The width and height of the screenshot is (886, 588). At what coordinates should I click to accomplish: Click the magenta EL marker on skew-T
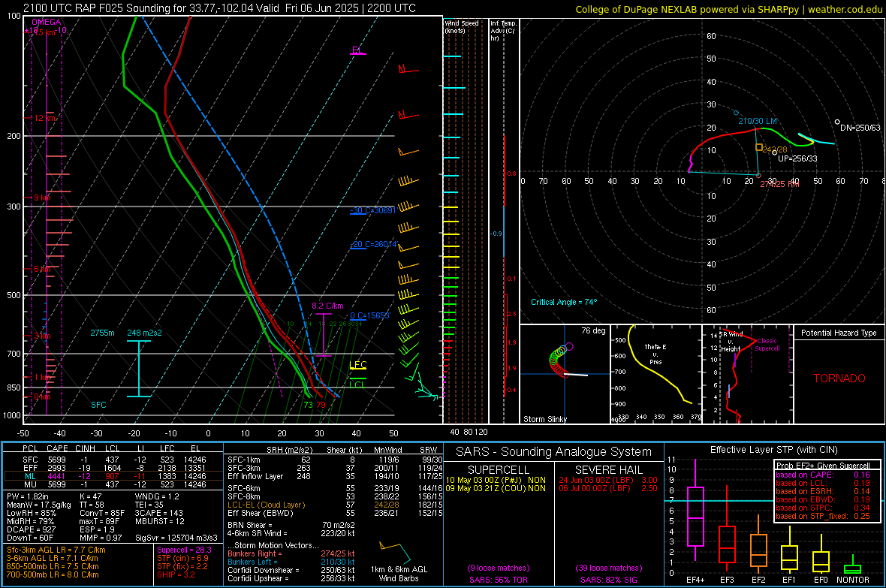tap(357, 50)
